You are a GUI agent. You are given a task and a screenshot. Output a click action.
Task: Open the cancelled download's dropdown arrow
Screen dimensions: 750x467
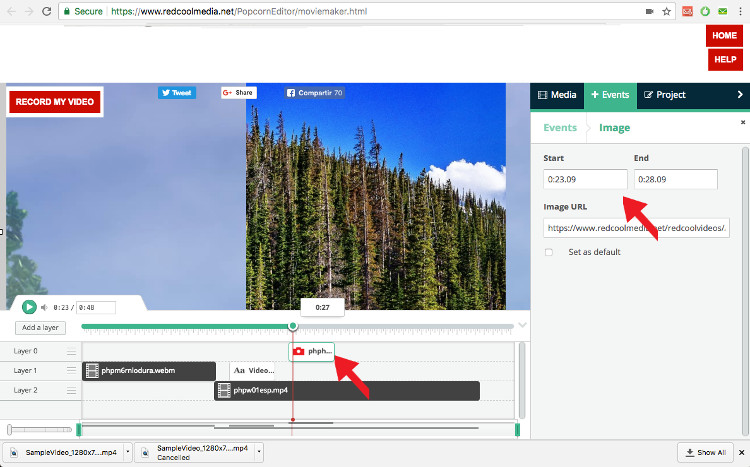tap(258, 452)
